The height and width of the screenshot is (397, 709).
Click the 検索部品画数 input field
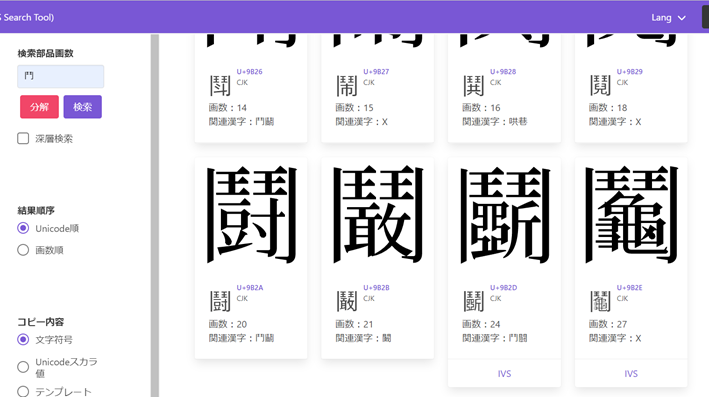coord(61,76)
